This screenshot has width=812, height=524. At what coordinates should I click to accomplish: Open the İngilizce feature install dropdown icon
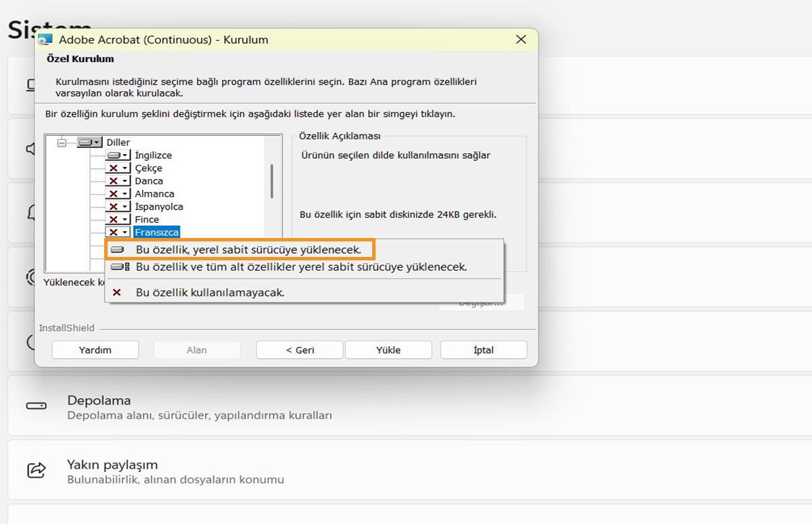pos(118,156)
